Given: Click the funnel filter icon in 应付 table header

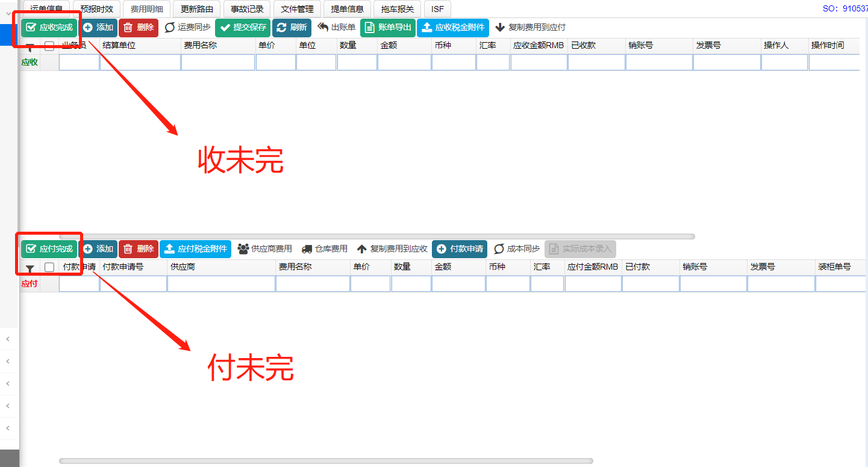Looking at the screenshot, I should [x=30, y=268].
